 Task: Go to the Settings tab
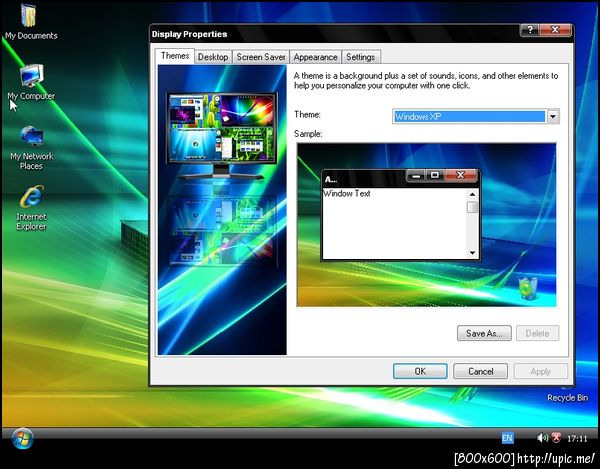tap(360, 57)
